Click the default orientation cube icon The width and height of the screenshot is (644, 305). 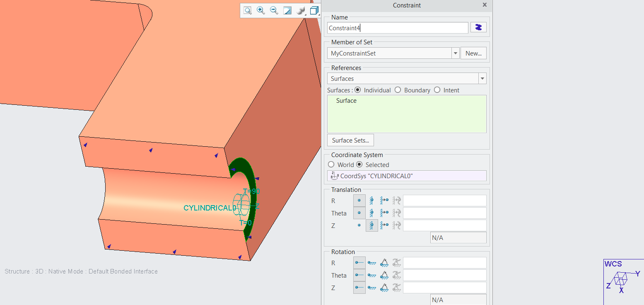(314, 10)
